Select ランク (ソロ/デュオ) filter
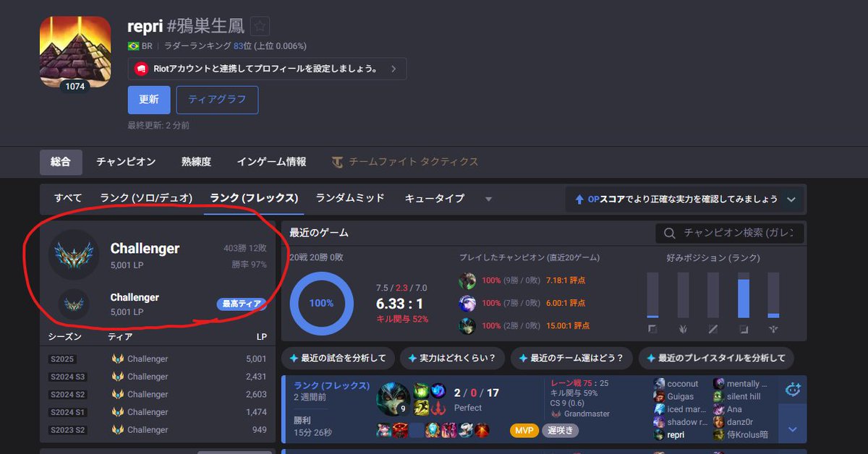The image size is (868, 454). click(x=146, y=198)
